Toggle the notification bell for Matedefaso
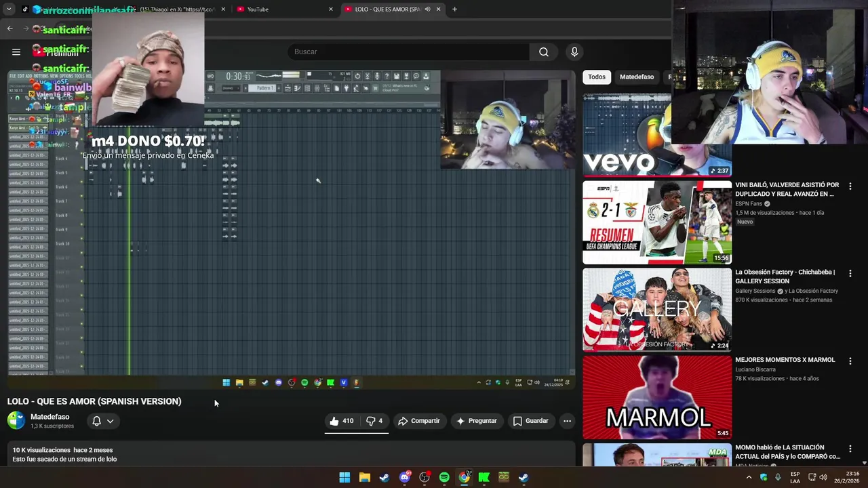 click(x=97, y=421)
